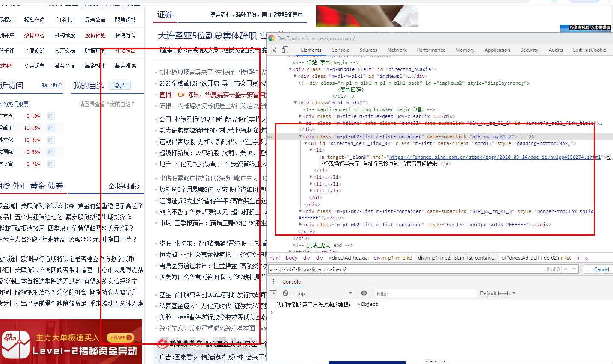The image size is (613, 364).
Task: Click the 证券 section heading
Action: tap(165, 15)
